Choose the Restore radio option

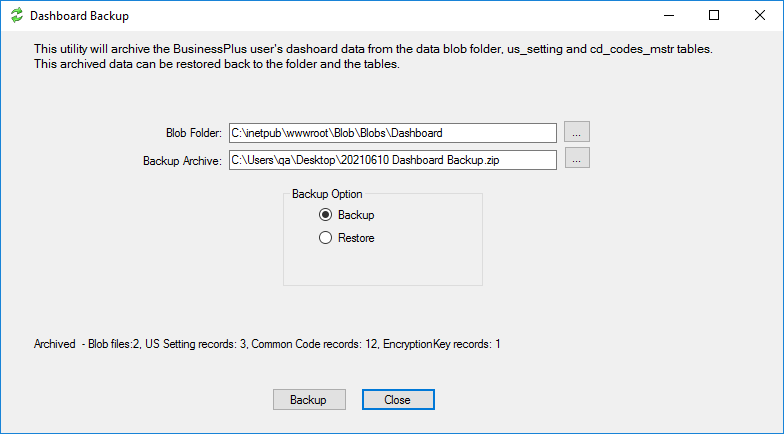(x=325, y=238)
